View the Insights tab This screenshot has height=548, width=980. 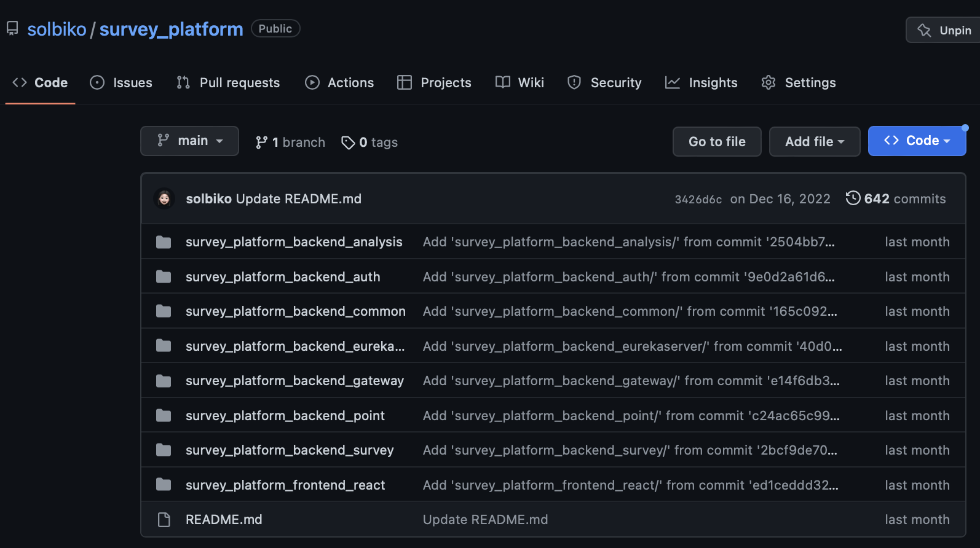click(701, 82)
